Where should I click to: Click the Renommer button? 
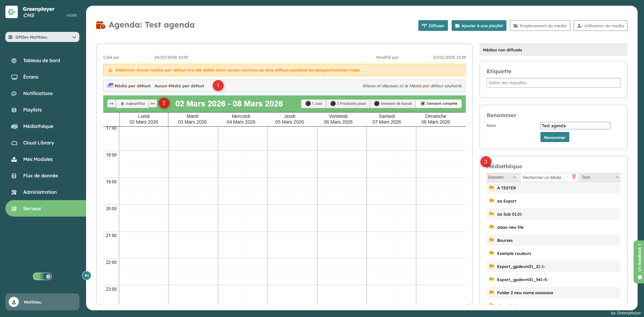click(555, 137)
